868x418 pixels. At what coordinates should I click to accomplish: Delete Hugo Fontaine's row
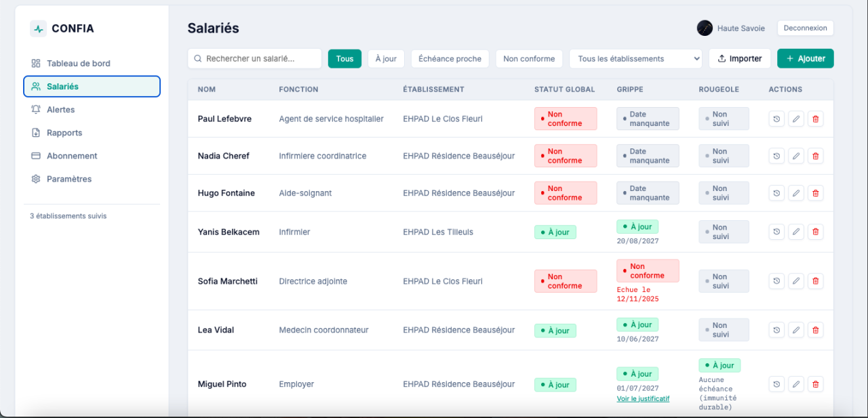tap(816, 193)
